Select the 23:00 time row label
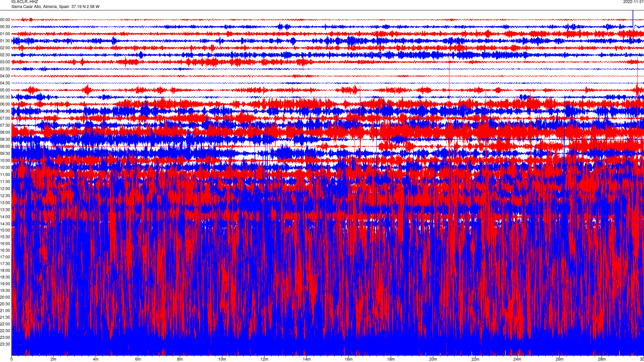Screen dimensions: 644x362 (x=5, y=338)
